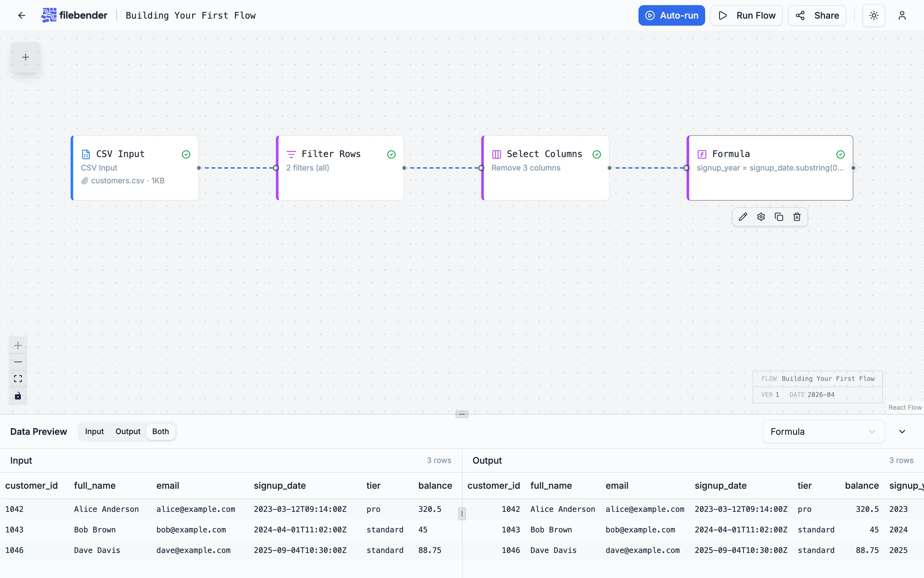Click the Run Flow button

click(746, 15)
